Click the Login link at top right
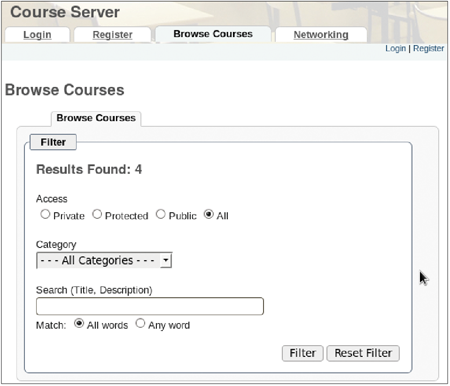 (395, 49)
